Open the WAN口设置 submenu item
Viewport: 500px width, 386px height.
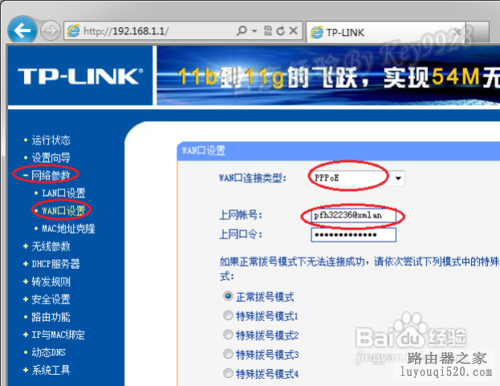63,211
